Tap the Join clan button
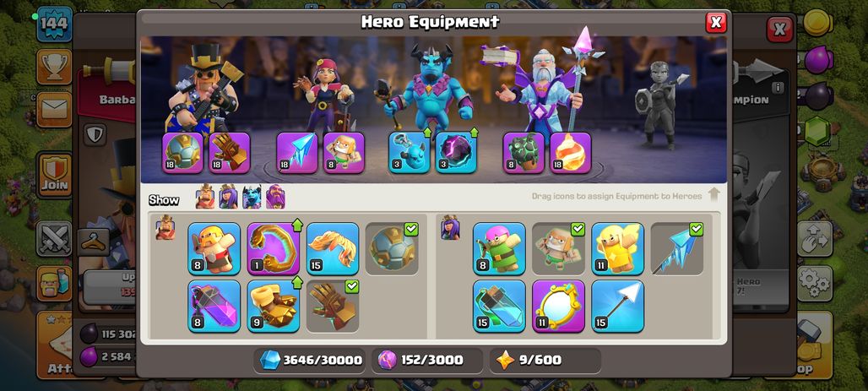 [54, 176]
